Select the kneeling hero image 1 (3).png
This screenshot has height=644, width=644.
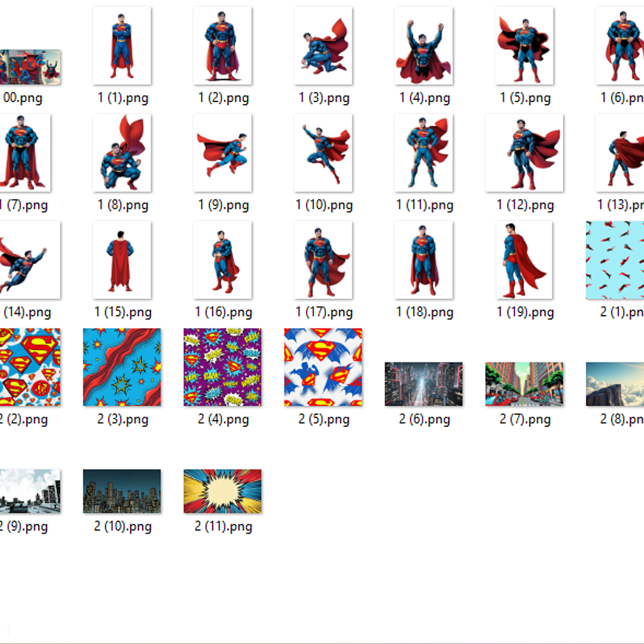(323, 46)
